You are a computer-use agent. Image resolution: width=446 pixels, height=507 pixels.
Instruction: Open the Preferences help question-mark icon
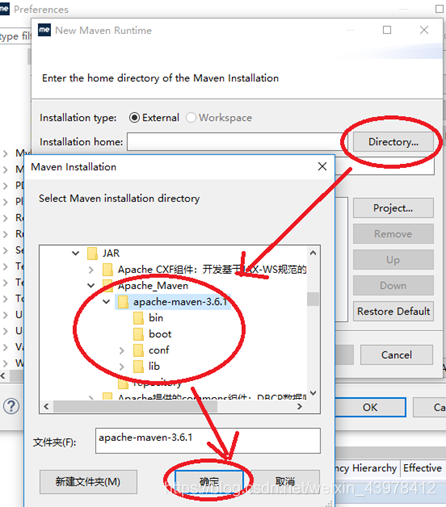point(11,406)
